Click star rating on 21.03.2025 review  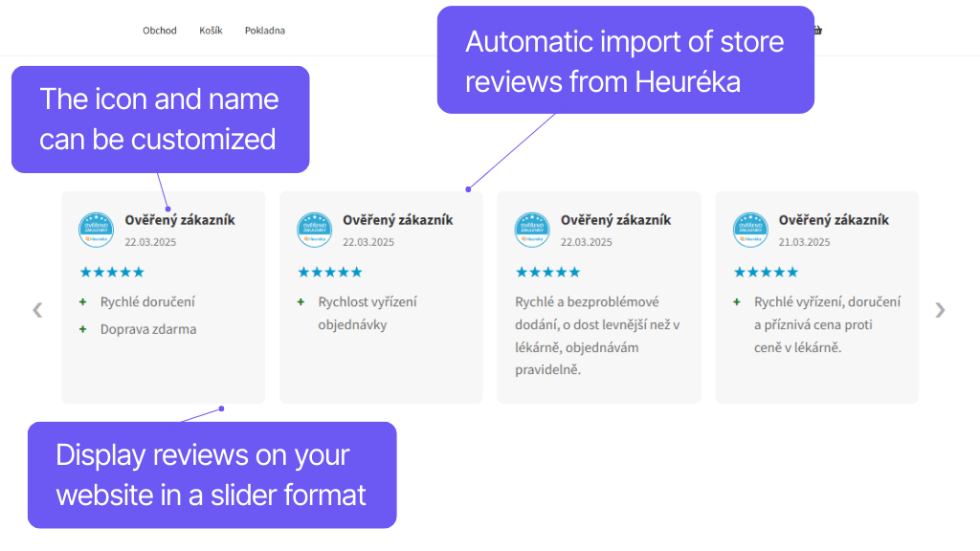coord(767,272)
